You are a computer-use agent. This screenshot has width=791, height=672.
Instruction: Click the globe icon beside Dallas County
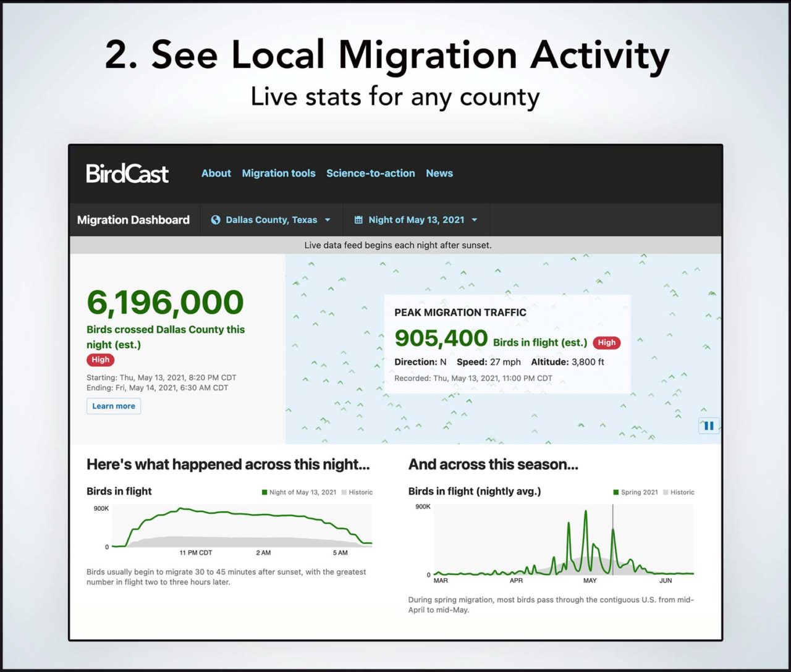pos(215,219)
